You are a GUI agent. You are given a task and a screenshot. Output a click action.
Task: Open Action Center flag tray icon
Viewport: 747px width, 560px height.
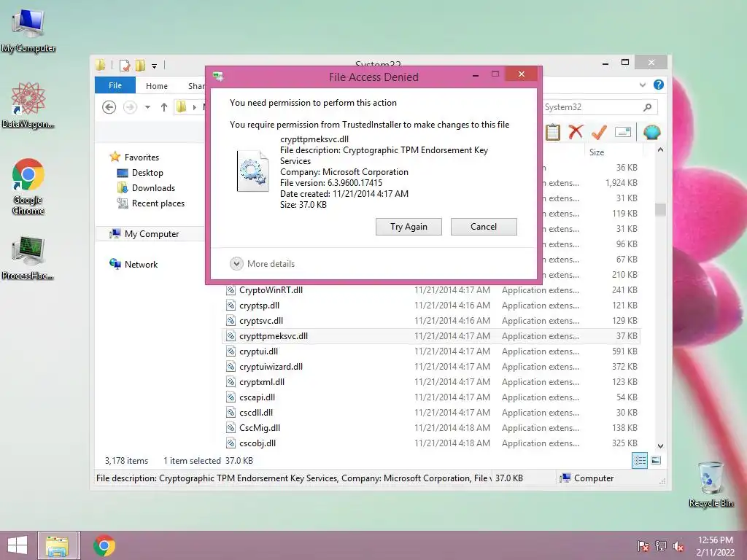(643, 546)
